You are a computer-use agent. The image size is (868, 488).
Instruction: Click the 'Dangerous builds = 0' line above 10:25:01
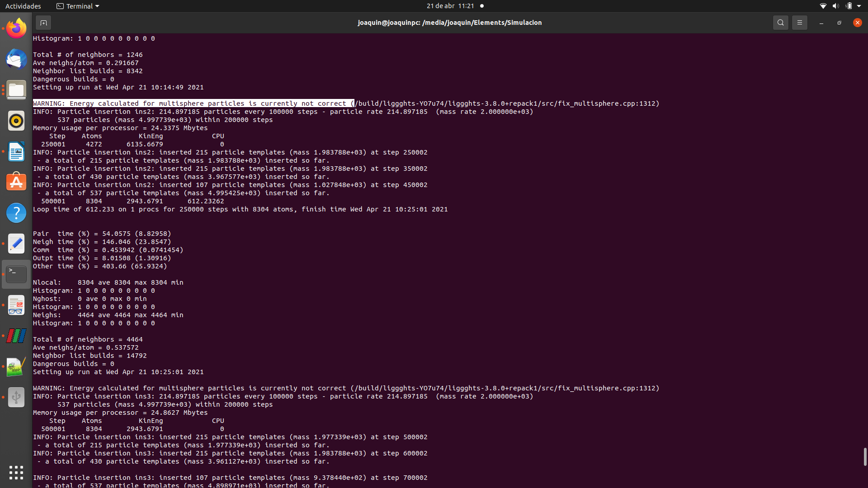73,364
